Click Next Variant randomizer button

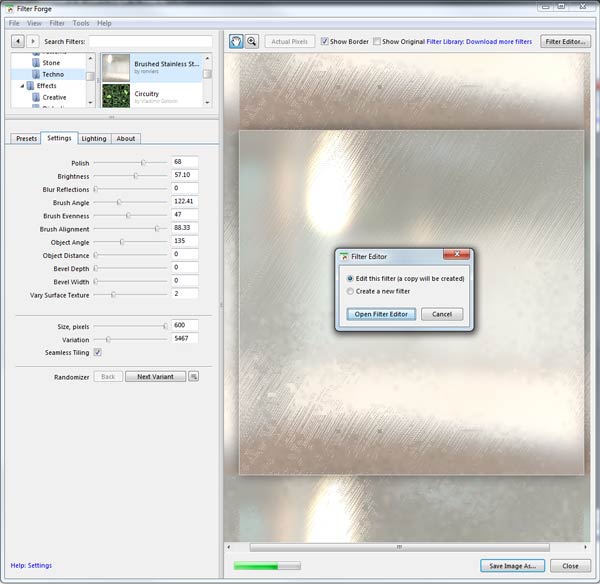tap(155, 377)
